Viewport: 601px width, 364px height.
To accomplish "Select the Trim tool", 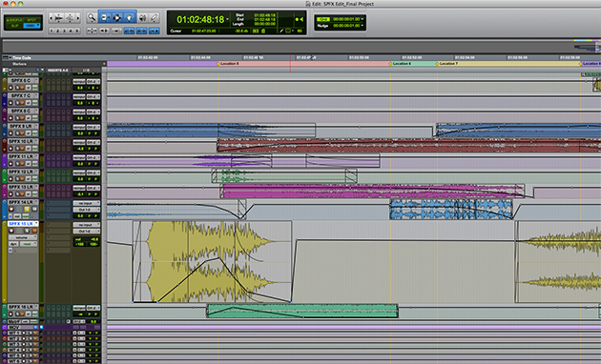I will 105,17.
